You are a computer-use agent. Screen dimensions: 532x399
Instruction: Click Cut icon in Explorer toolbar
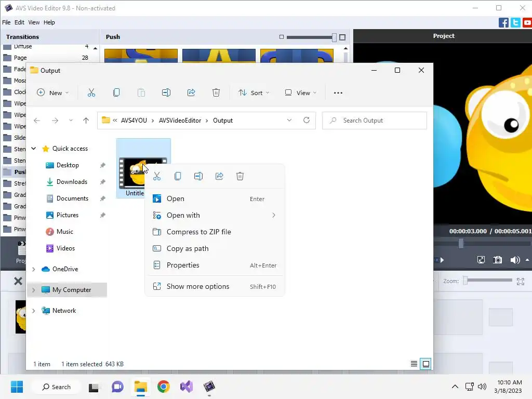[91, 92]
